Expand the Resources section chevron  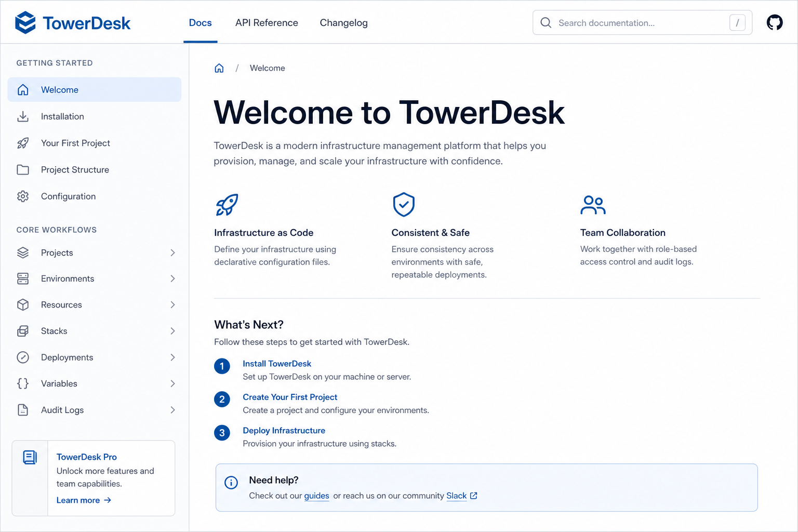tap(172, 305)
